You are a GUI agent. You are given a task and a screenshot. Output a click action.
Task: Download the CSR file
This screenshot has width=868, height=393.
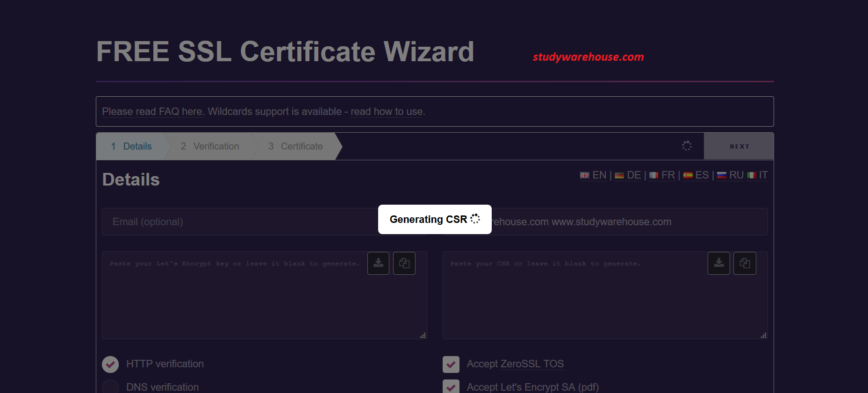pyautogui.click(x=719, y=263)
